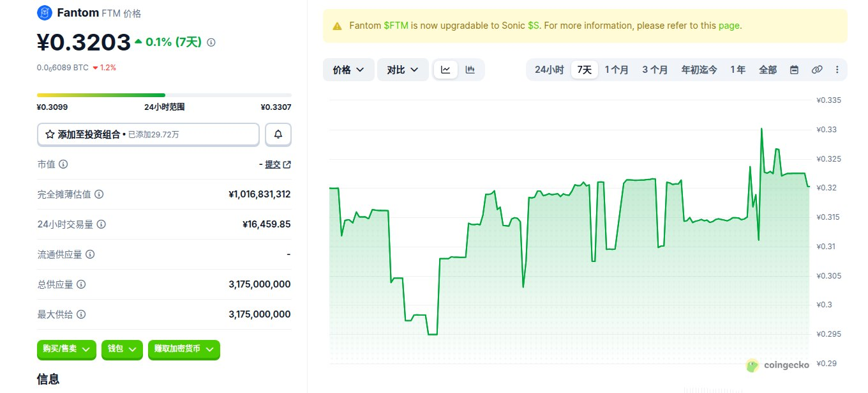Switch to candlestick chart view icon
Viewport: 868px width, 393px height.
pyautogui.click(x=470, y=70)
